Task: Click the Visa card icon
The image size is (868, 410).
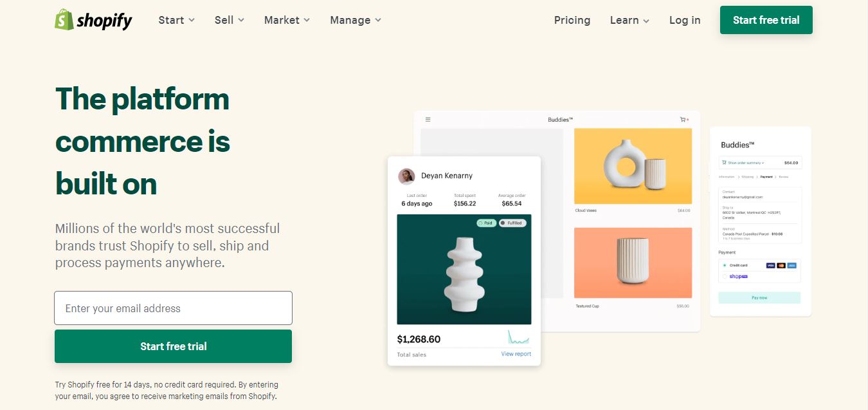Action: [x=770, y=265]
